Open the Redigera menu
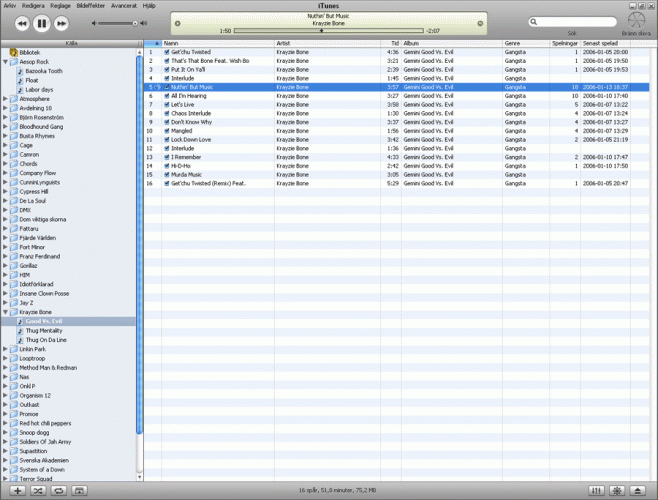Image resolution: width=658 pixels, height=500 pixels. click(x=33, y=5)
